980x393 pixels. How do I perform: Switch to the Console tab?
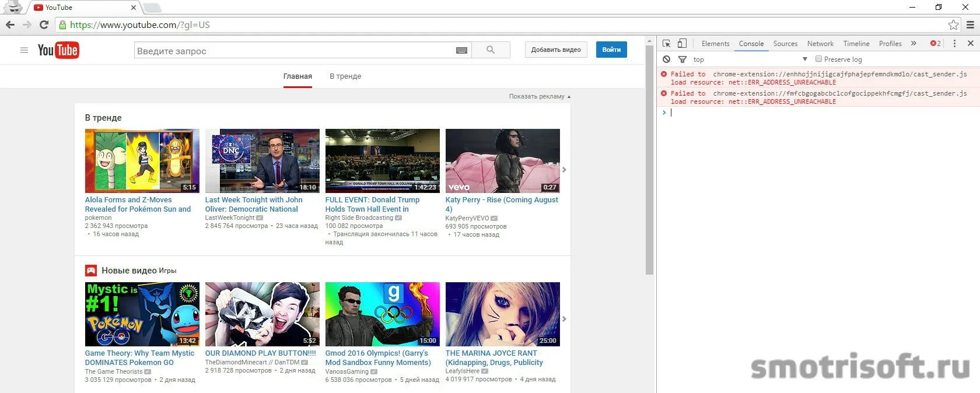[751, 43]
